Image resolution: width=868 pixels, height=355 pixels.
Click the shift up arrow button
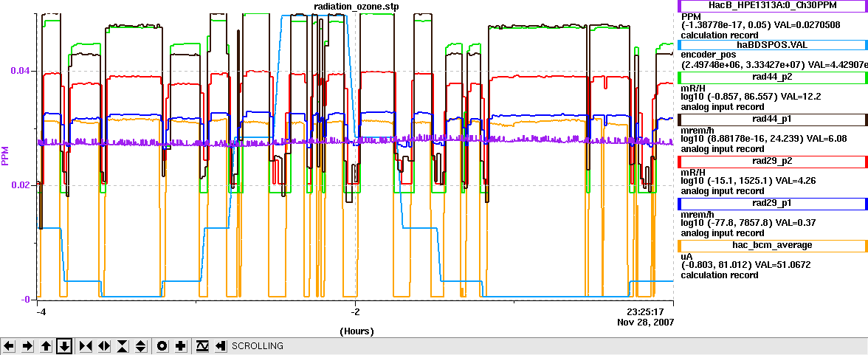[46, 346]
